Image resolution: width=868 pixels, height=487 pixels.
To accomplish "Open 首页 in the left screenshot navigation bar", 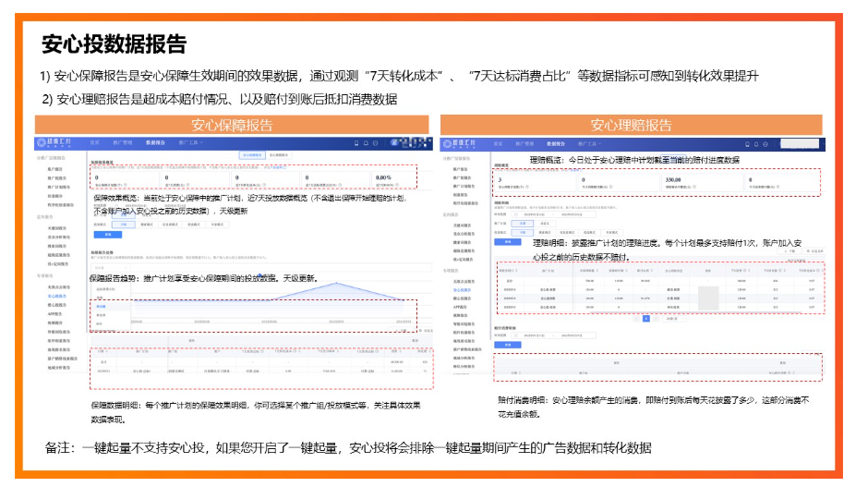I will 95,143.
